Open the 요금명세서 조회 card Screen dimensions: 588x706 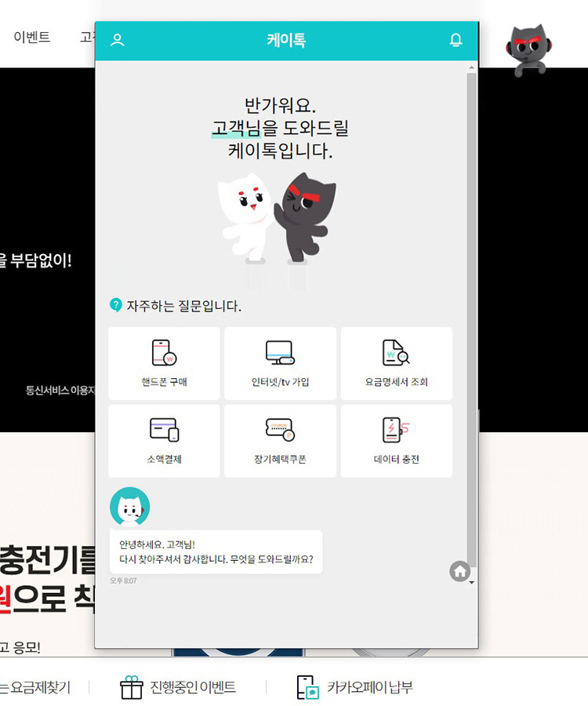(x=397, y=363)
